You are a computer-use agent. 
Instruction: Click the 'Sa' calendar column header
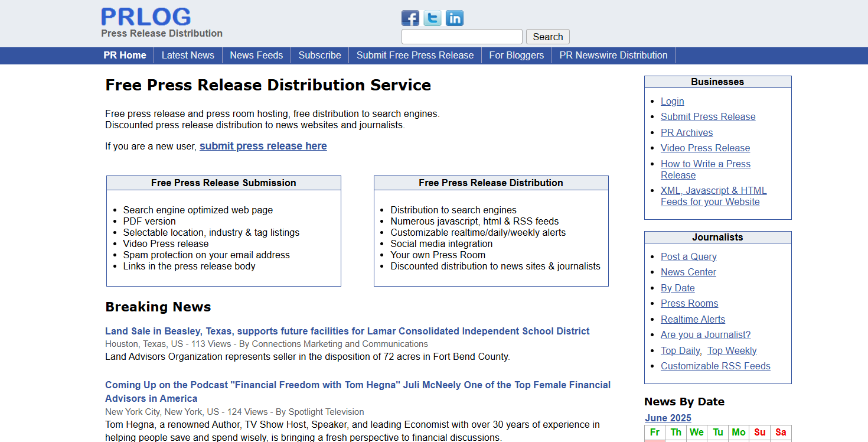point(781,433)
